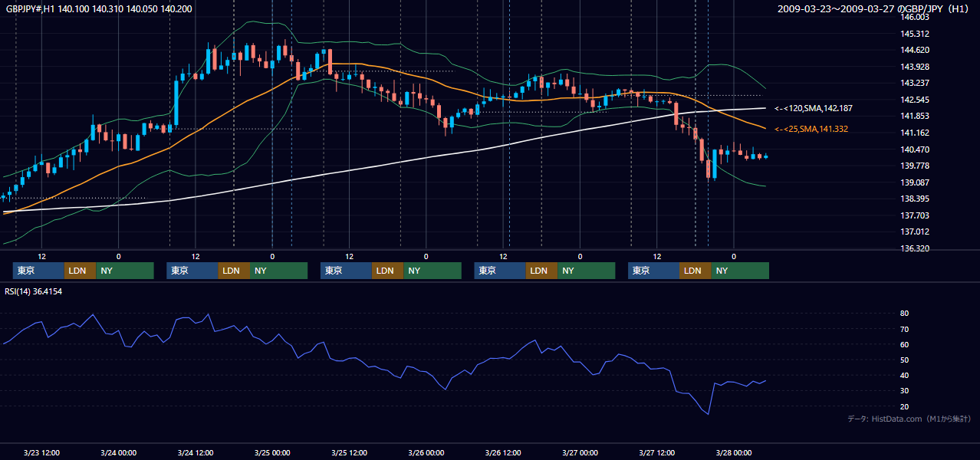
Task: Click the 3/24 12:00 time label
Action: [196, 452]
